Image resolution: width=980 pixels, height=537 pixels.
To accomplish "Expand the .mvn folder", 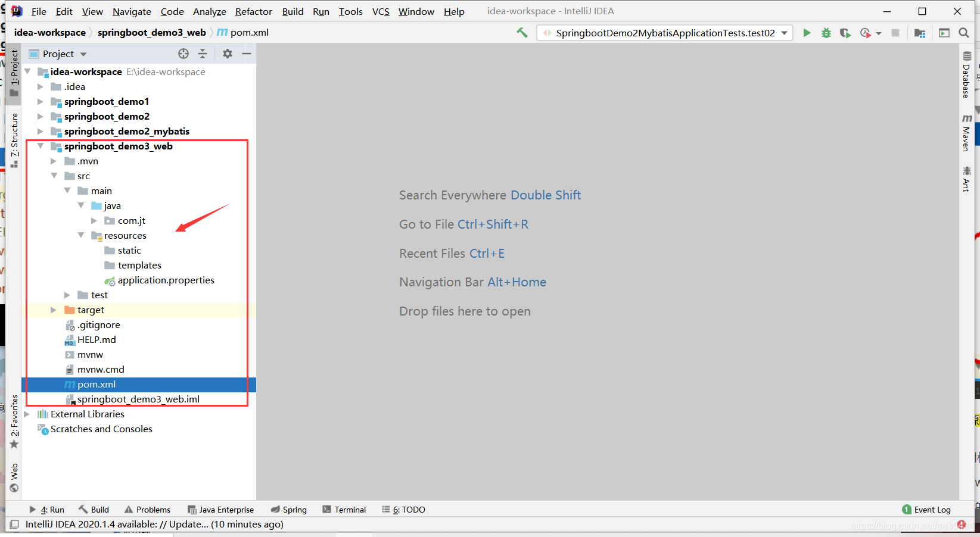I will pyautogui.click(x=54, y=161).
